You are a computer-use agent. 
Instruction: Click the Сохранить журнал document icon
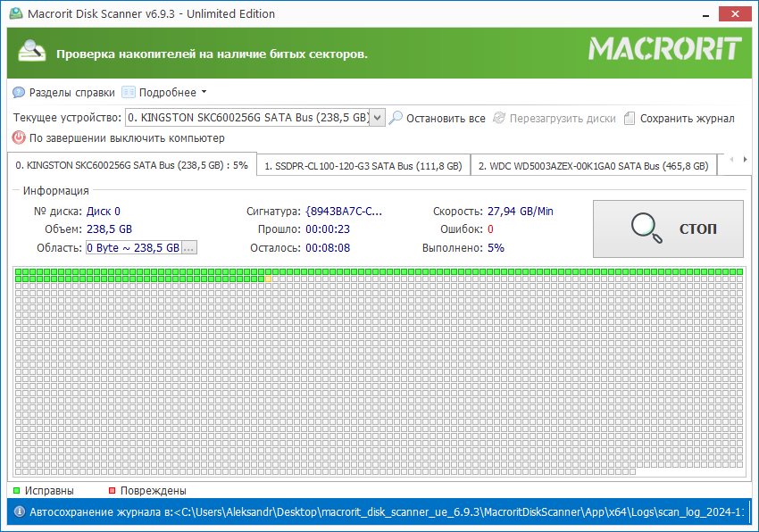point(630,118)
